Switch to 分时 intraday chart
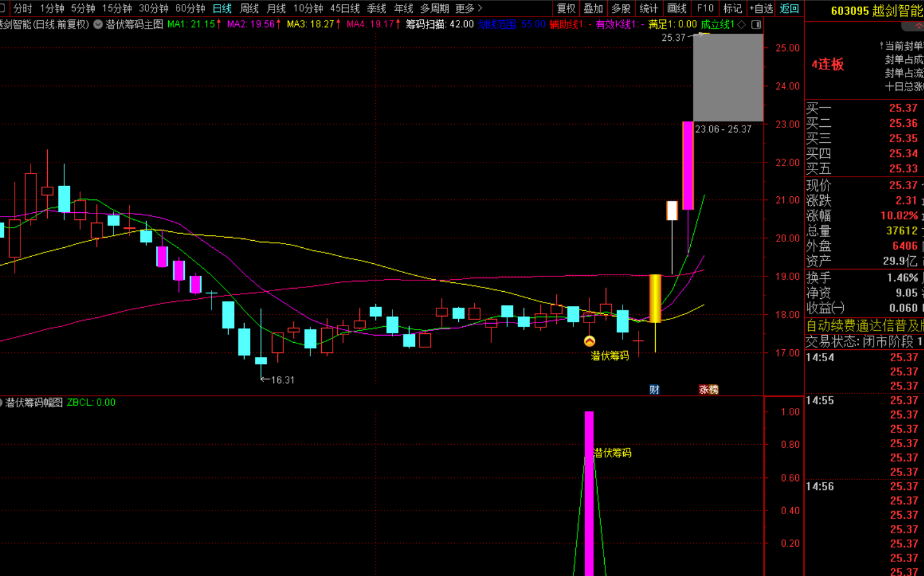 point(23,8)
